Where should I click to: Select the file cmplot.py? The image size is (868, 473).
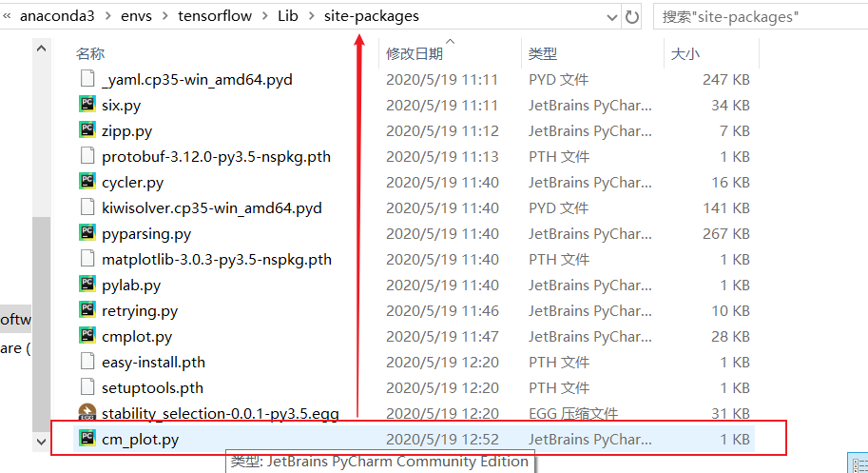137,337
